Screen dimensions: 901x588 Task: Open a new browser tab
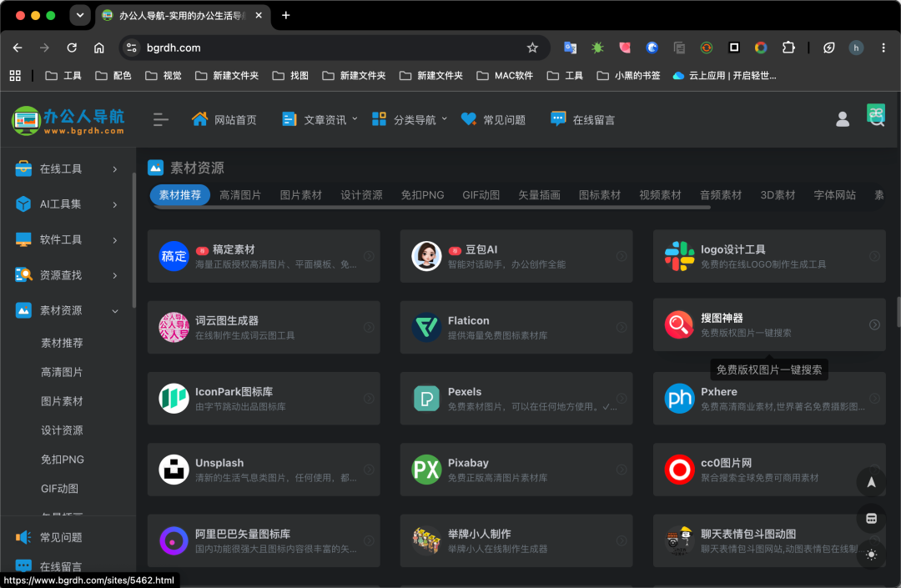pyautogui.click(x=285, y=16)
